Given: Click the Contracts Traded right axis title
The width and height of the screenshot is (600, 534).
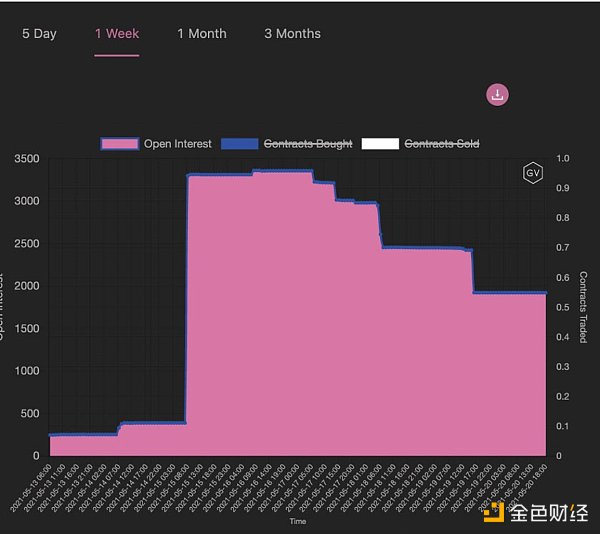Looking at the screenshot, I should 582,307.
